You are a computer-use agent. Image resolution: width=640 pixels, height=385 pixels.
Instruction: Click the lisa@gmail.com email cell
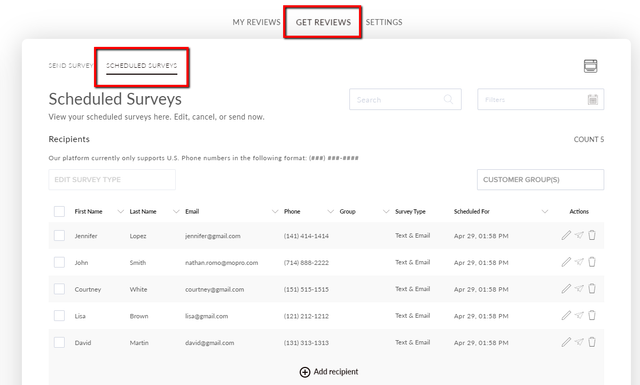click(x=207, y=316)
